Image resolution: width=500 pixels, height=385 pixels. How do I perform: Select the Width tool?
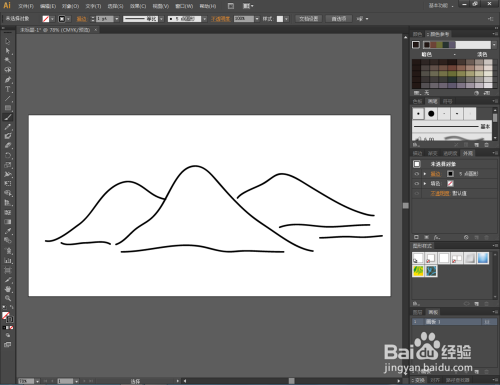pos(8,174)
